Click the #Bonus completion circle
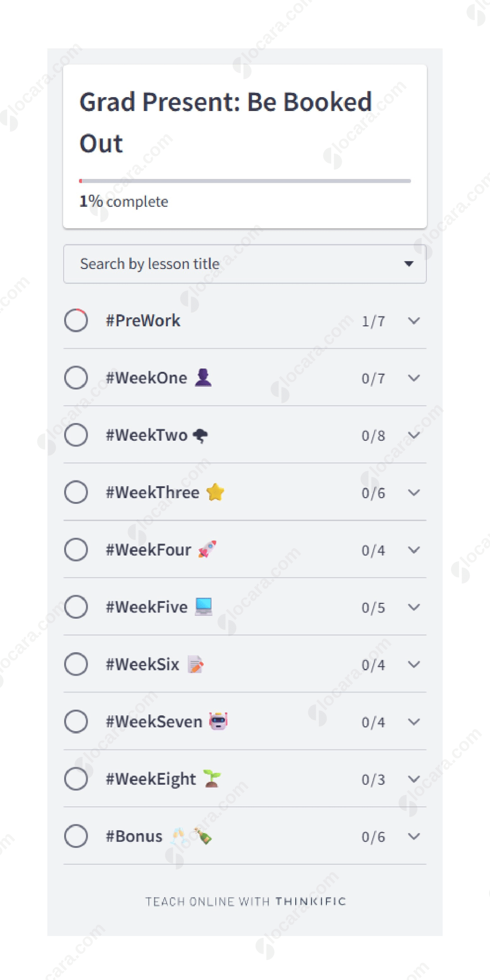Image resolution: width=490 pixels, height=980 pixels. [76, 836]
